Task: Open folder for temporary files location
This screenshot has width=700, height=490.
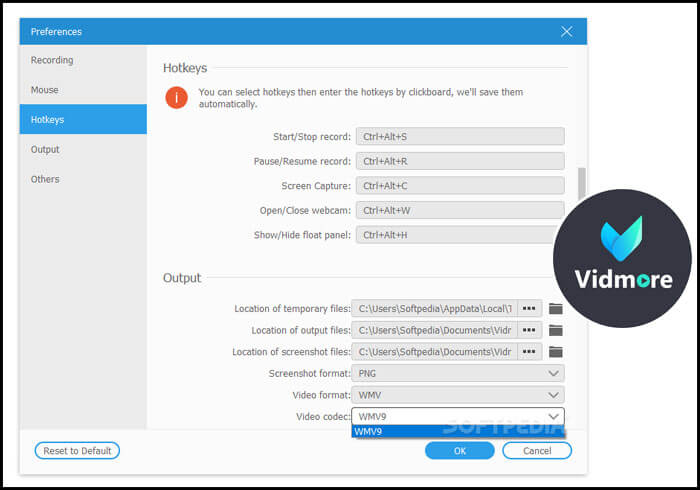Action: point(555,308)
